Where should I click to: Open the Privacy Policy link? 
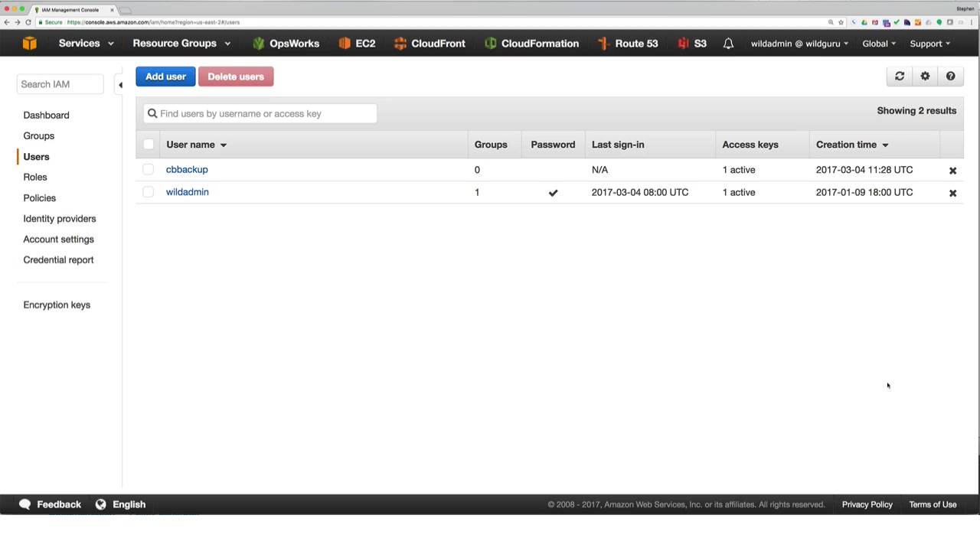coord(867,504)
